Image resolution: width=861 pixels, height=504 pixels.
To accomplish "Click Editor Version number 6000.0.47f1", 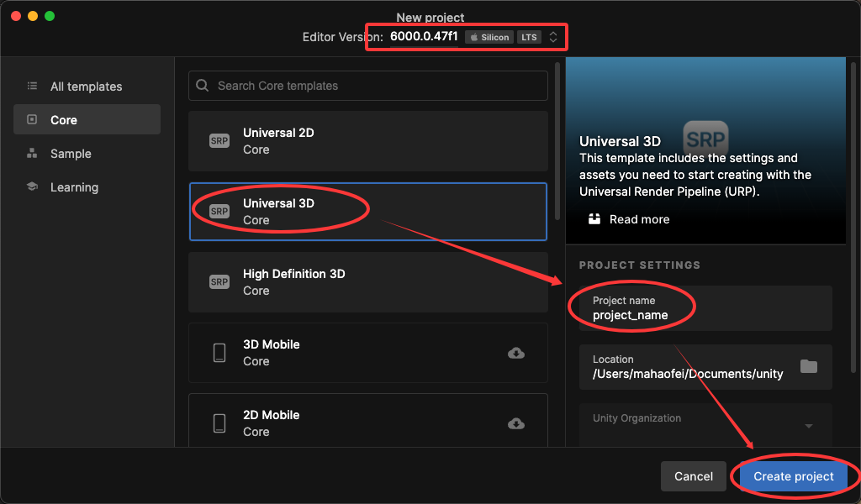I will (424, 36).
